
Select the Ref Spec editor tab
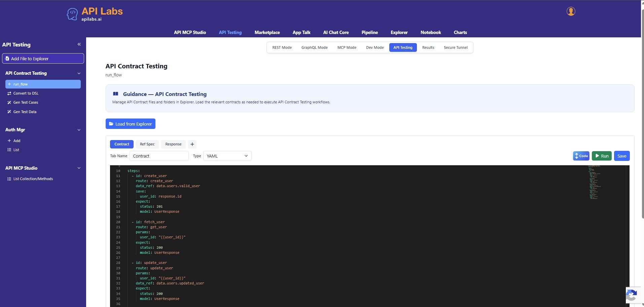(x=147, y=144)
